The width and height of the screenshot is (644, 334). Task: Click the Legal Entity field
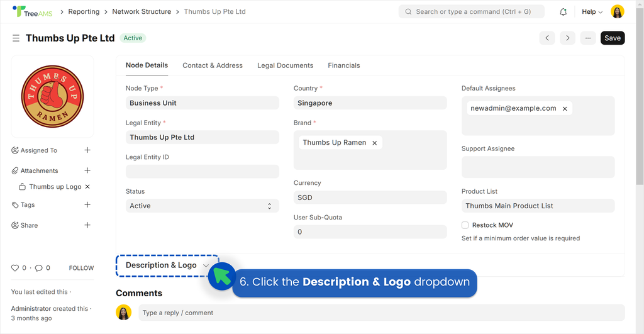(202, 137)
